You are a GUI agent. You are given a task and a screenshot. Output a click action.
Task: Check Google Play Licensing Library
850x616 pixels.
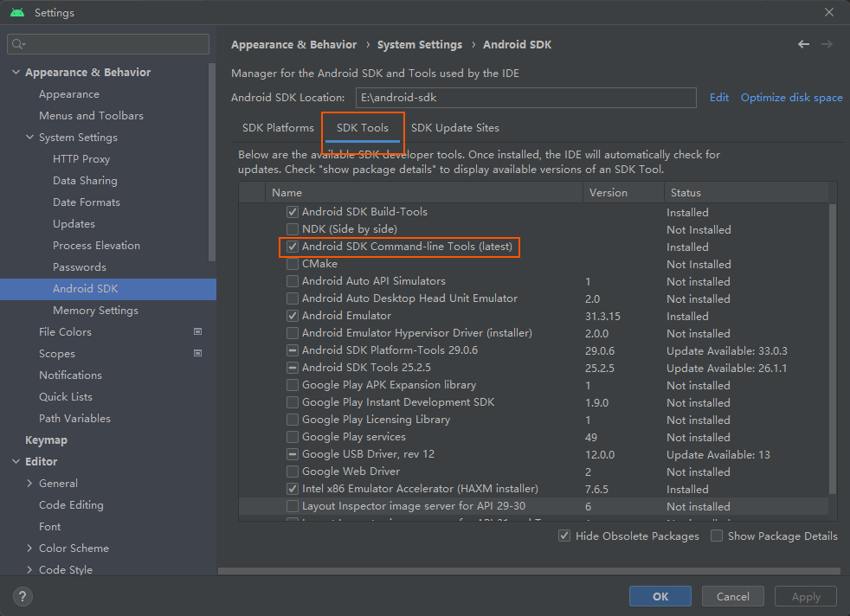(x=293, y=420)
